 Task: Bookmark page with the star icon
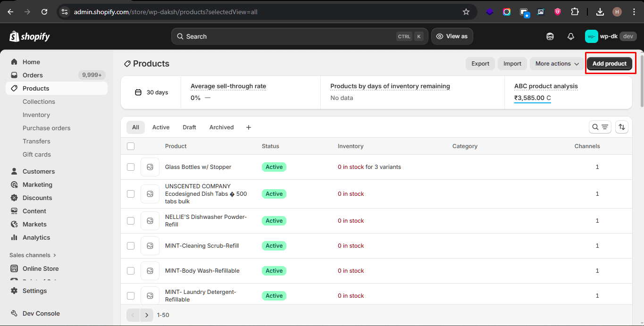[x=466, y=12]
